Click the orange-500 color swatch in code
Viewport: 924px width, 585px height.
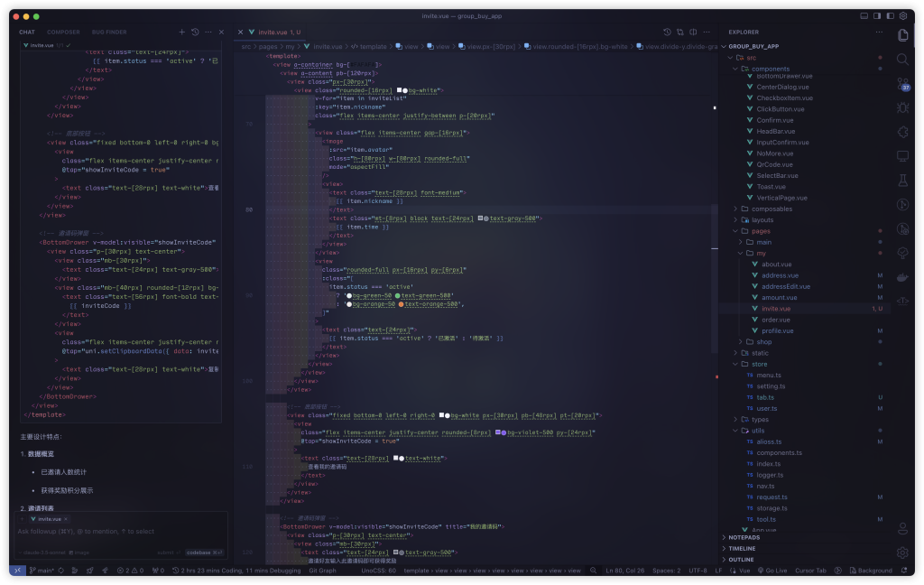click(401, 304)
